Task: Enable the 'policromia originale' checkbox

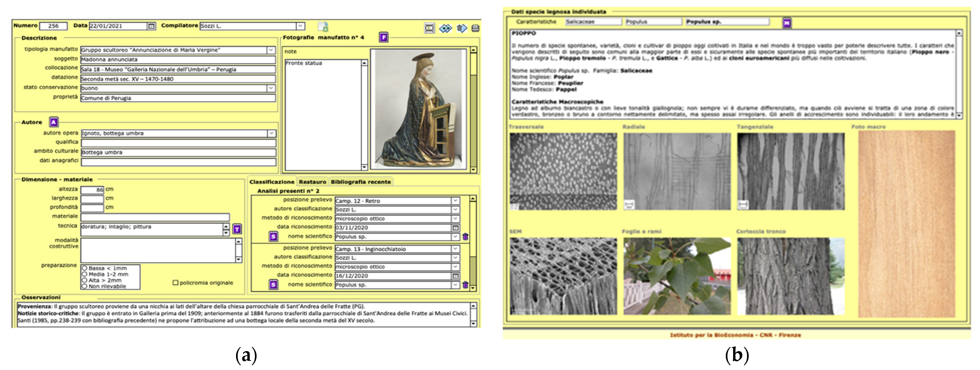Action: click(x=175, y=283)
